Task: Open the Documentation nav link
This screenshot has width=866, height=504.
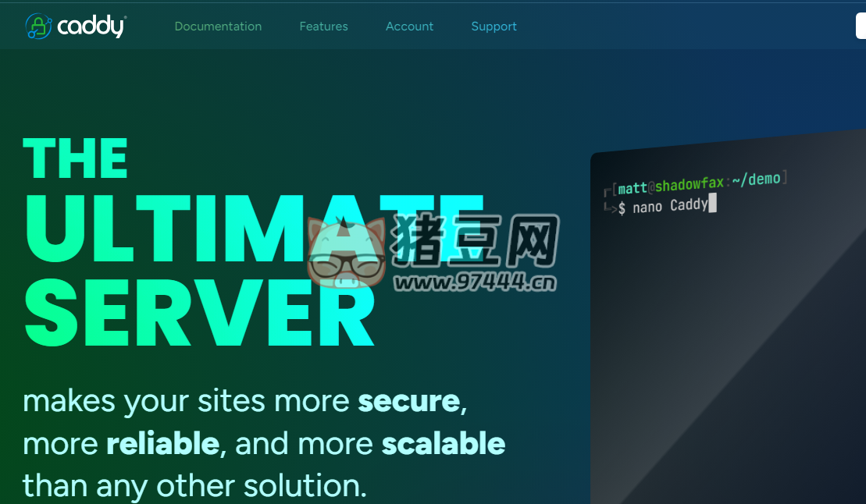Action: pyautogui.click(x=218, y=27)
